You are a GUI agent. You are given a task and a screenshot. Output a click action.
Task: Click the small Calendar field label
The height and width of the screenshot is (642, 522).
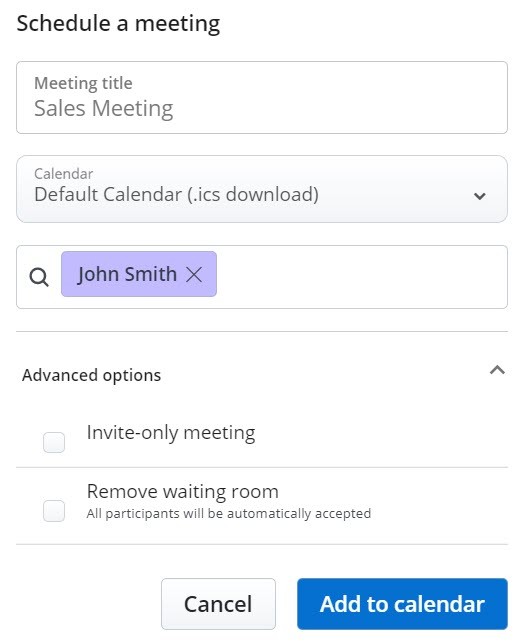click(x=63, y=174)
